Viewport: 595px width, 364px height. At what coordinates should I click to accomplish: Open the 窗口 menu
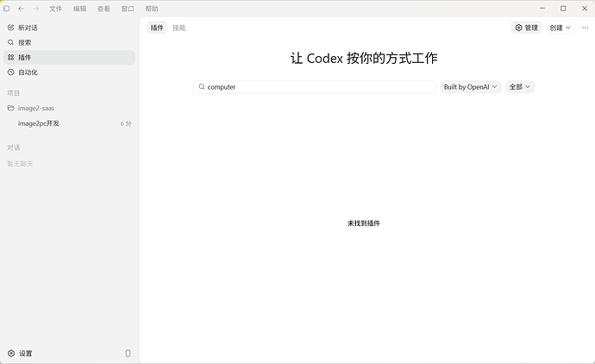[128, 9]
